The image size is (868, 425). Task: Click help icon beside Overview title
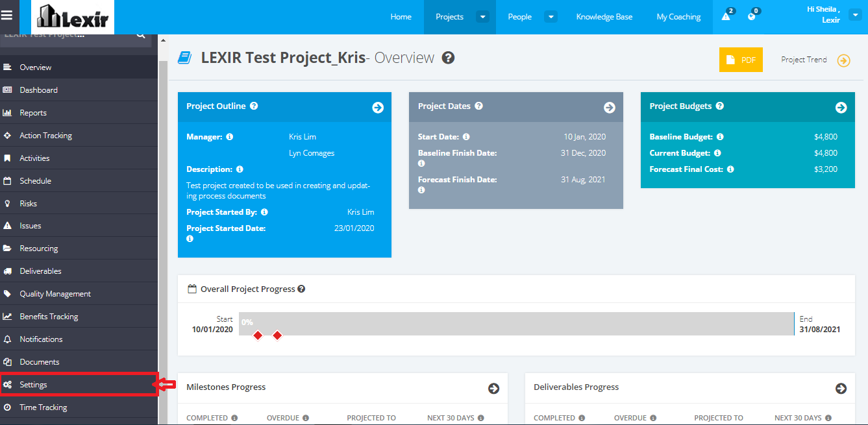(448, 58)
